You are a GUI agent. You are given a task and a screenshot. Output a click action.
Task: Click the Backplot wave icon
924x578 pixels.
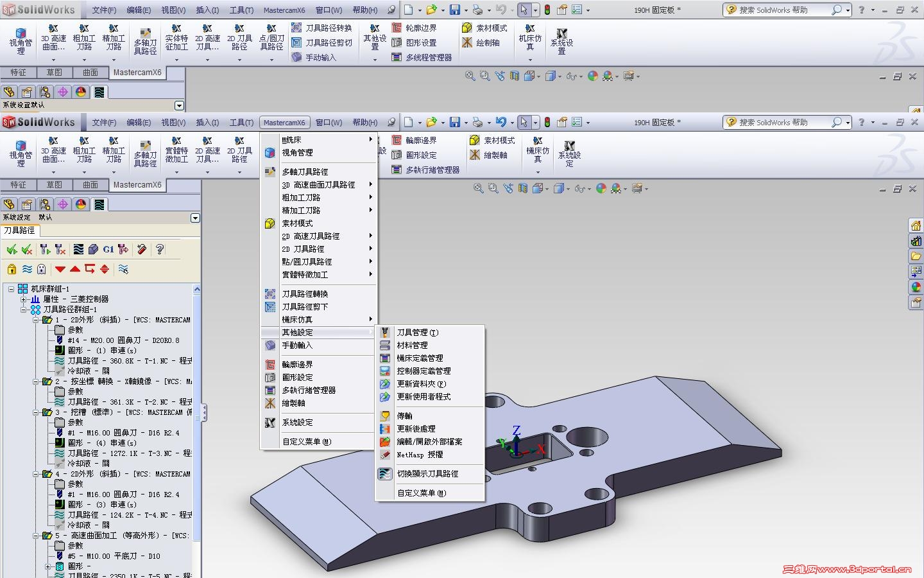[78, 249]
